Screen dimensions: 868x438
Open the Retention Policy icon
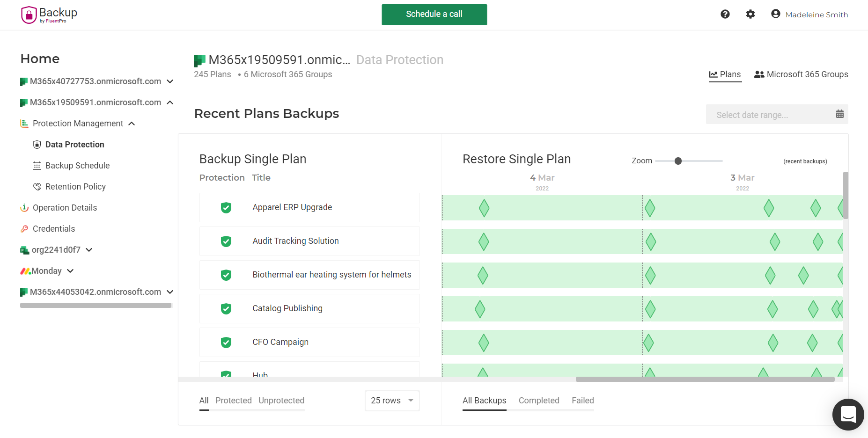click(37, 186)
